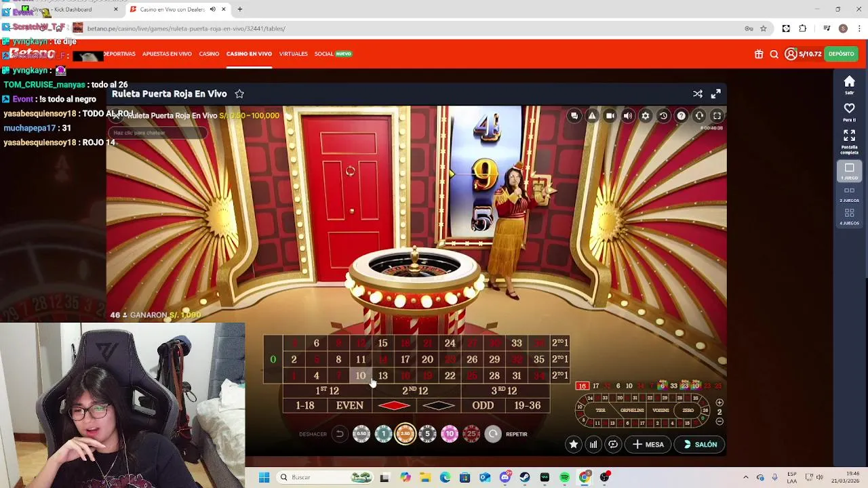Open favorite bets star button
Screen dimensions: 868x488
(x=574, y=445)
